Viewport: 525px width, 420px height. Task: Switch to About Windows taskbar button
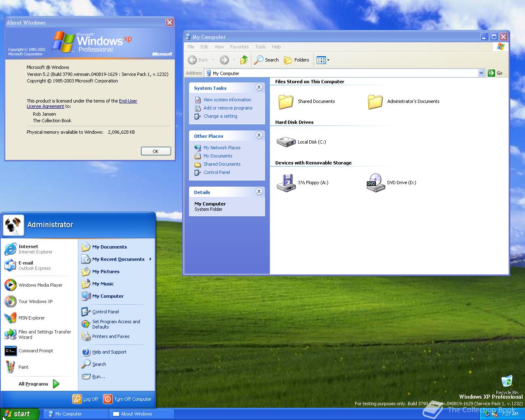coord(142,414)
